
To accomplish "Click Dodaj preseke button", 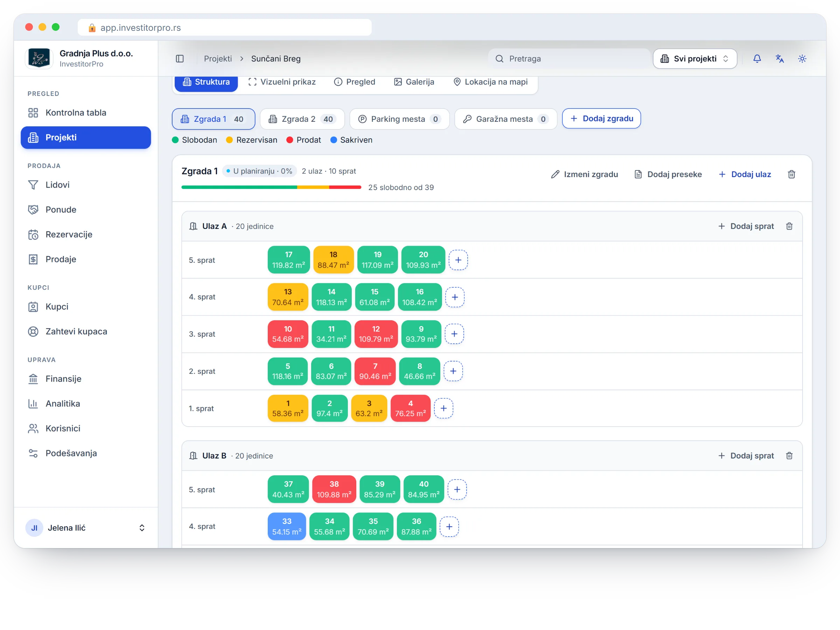I will click(x=668, y=174).
